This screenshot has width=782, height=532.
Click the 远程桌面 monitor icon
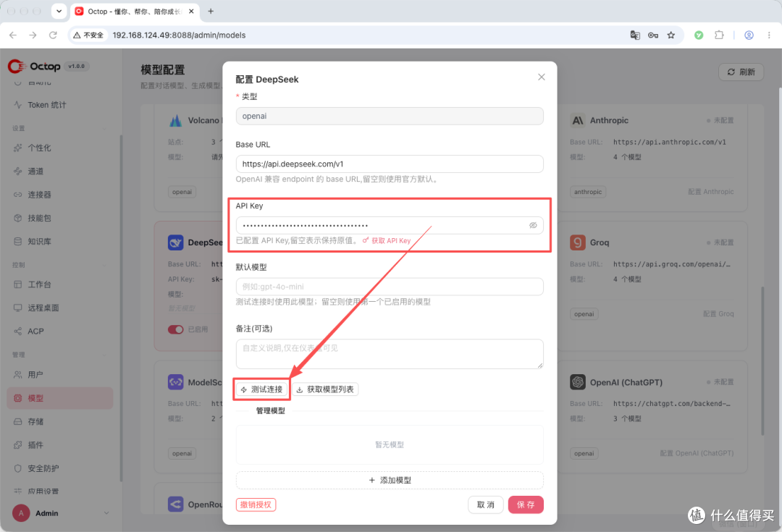pyautogui.click(x=18, y=308)
